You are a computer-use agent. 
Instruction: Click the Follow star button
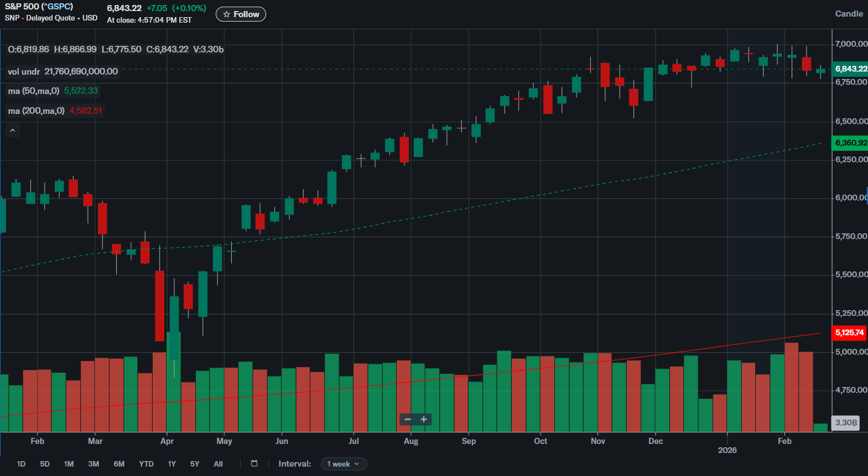coord(241,14)
